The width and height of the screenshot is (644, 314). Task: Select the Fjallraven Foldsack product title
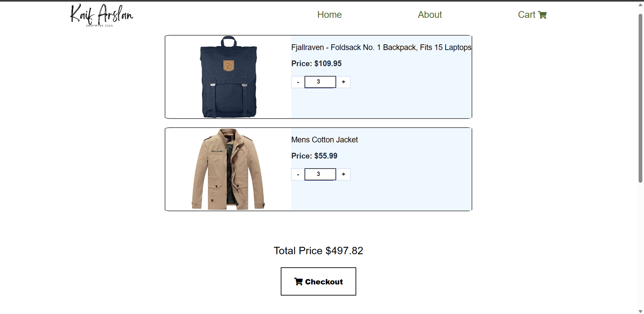(x=381, y=47)
